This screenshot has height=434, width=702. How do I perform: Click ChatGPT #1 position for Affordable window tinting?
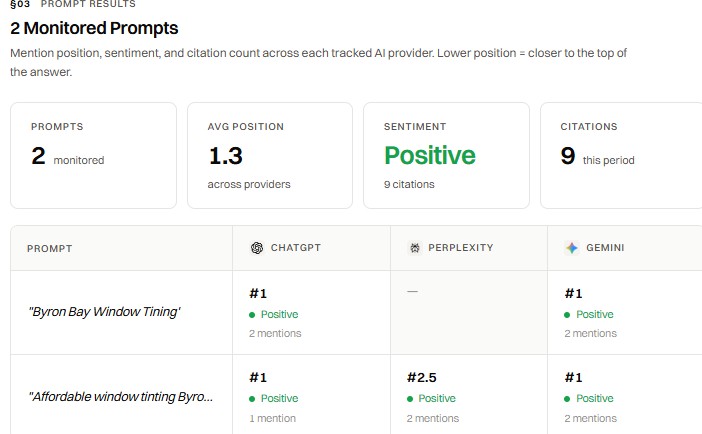(x=258, y=378)
